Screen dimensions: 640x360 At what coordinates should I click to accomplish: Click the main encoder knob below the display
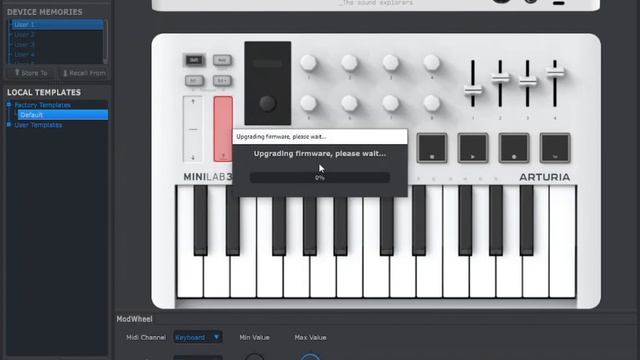click(267, 103)
